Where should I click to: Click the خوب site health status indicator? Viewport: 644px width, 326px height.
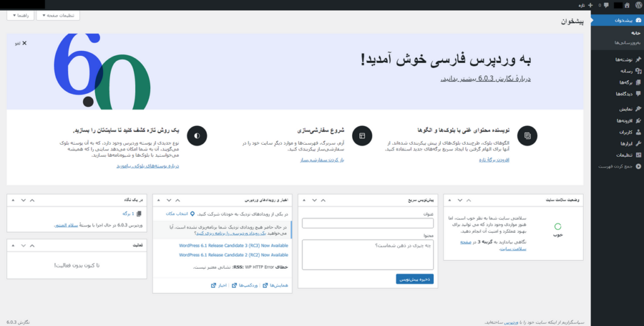point(558,230)
